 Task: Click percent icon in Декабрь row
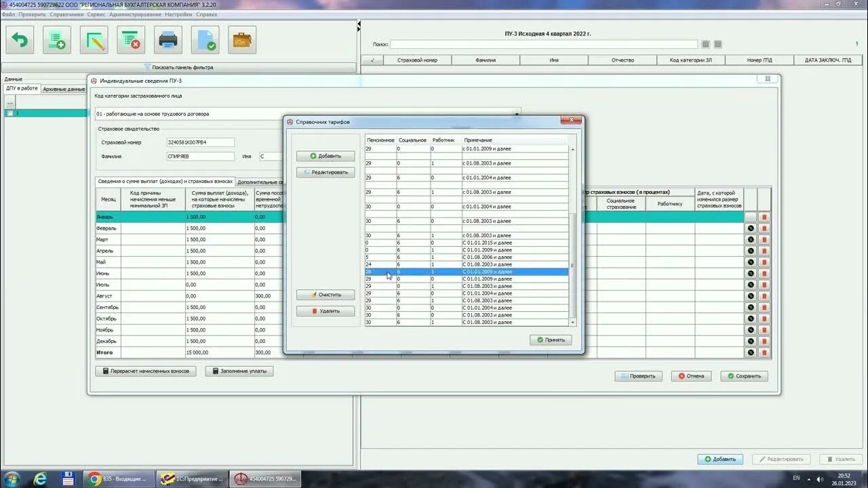(x=751, y=341)
